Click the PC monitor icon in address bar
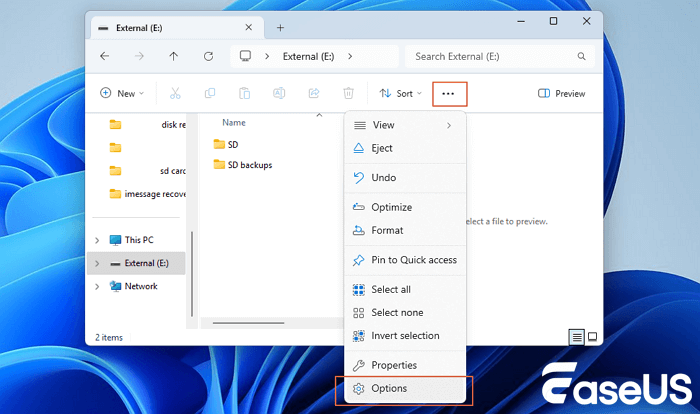 click(x=245, y=56)
